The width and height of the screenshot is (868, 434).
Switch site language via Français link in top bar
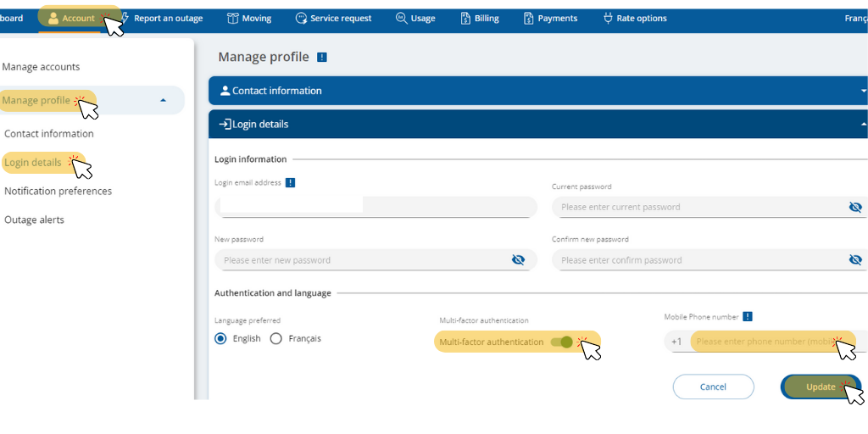[856, 19]
